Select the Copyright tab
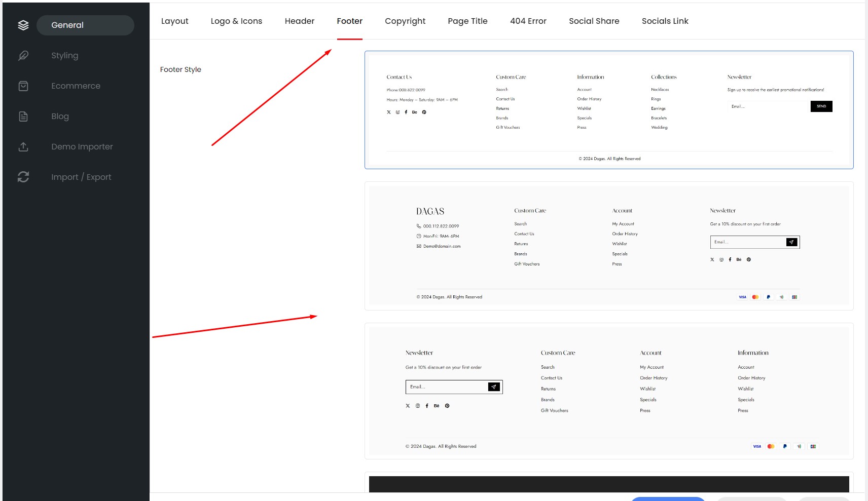The image size is (868, 501). click(405, 21)
